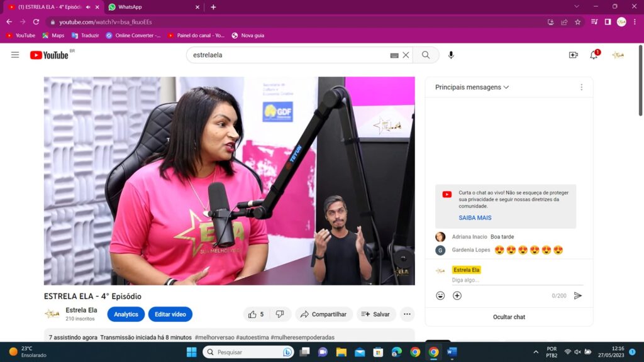Dislike the video with thumbs down
The width and height of the screenshot is (644, 362).
click(x=280, y=314)
